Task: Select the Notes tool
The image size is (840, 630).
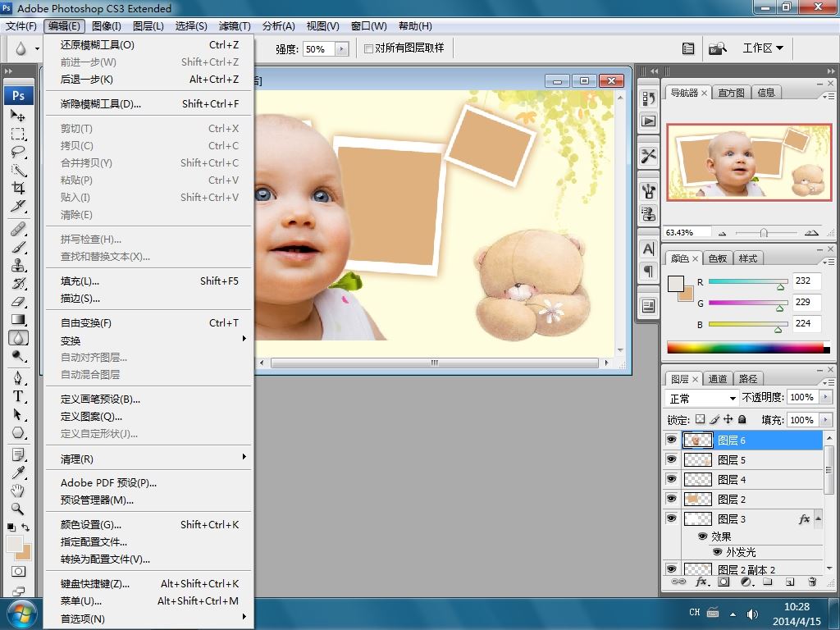Action: coord(18,454)
